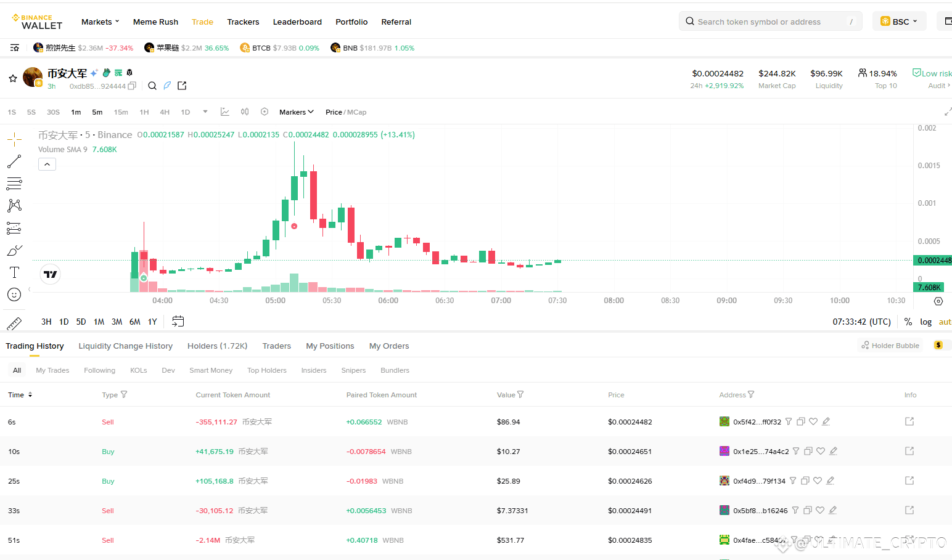
Task: Open the Portfolio page
Action: click(351, 22)
